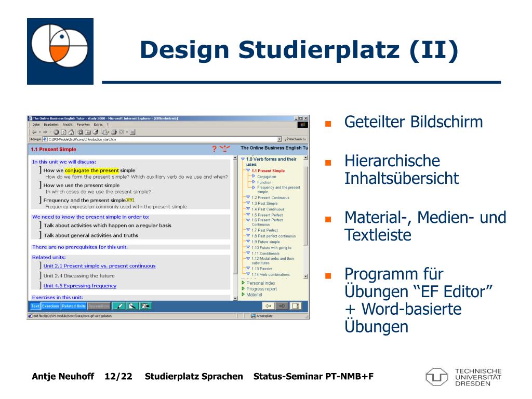Expand the Personal index section

point(243,283)
